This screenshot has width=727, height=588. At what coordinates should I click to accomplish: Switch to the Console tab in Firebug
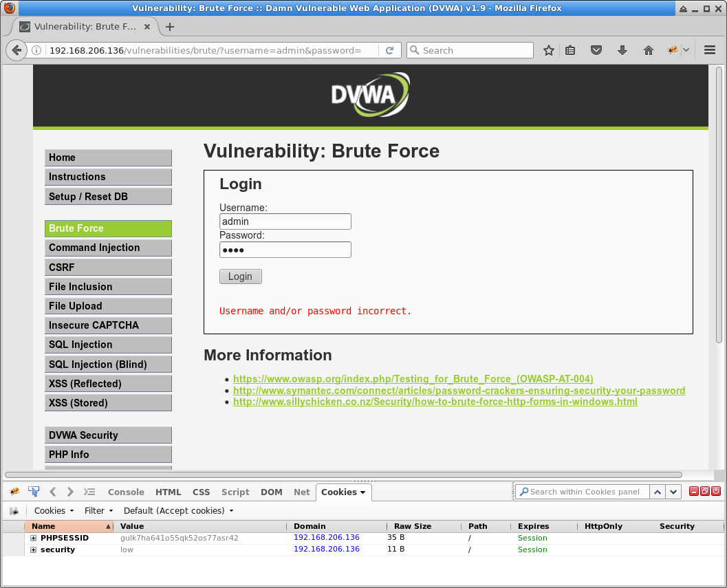click(x=126, y=492)
